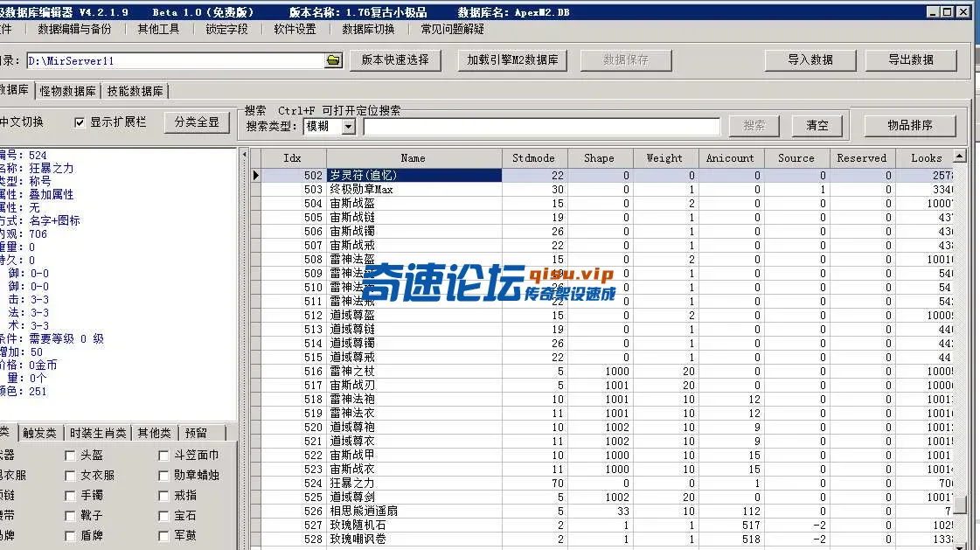Click the panel splitter collapse arrow
Image resolution: width=980 pixels, height=550 pixels.
click(x=245, y=155)
